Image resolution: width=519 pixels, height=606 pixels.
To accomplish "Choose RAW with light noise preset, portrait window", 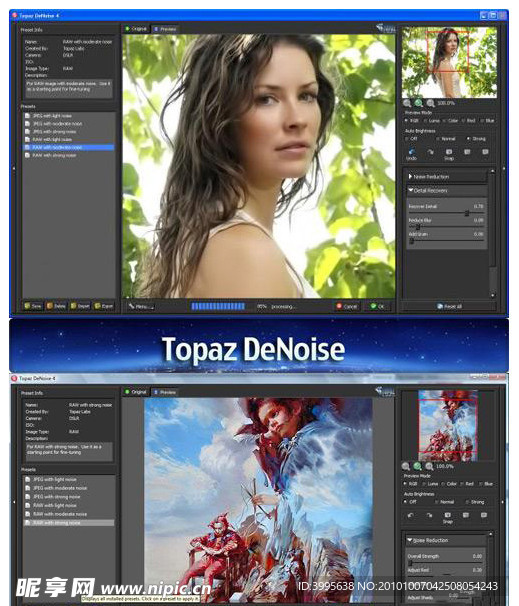I will coord(69,139).
